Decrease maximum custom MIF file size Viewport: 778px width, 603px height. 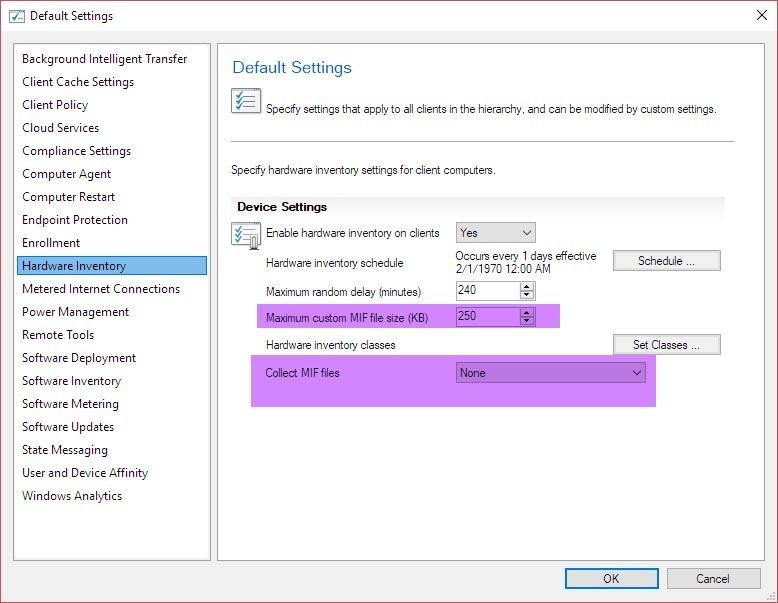coord(527,321)
